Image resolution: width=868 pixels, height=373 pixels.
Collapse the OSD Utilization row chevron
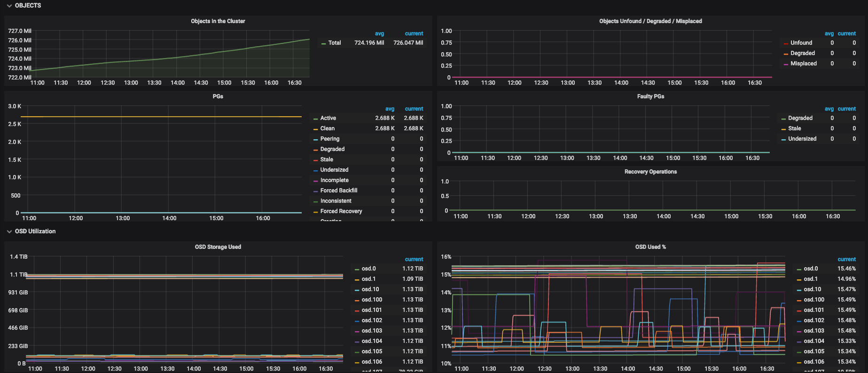[9, 231]
